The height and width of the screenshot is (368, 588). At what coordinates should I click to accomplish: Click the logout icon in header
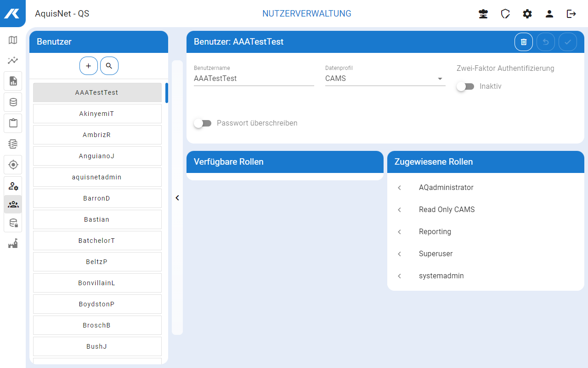(571, 14)
